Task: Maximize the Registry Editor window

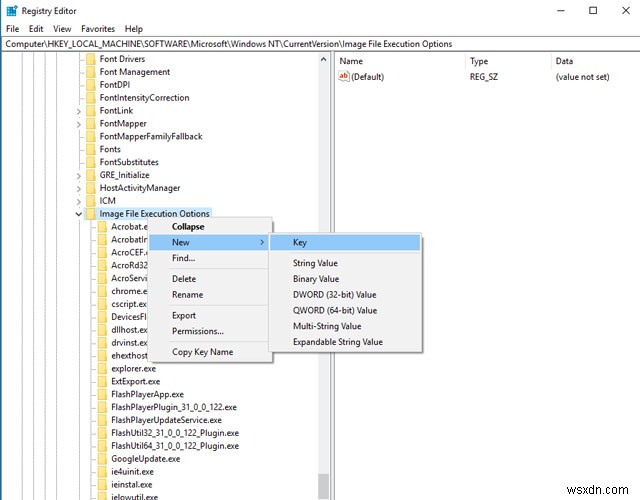Action: coord(593,11)
